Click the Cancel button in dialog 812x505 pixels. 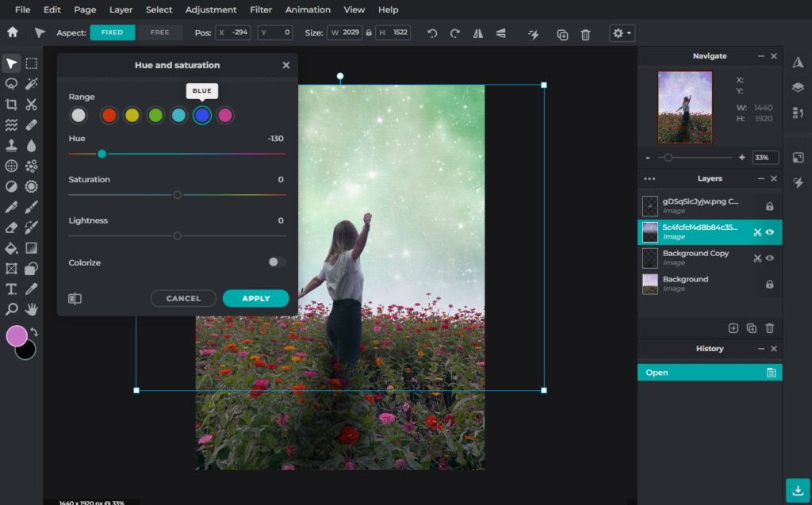[x=183, y=298]
